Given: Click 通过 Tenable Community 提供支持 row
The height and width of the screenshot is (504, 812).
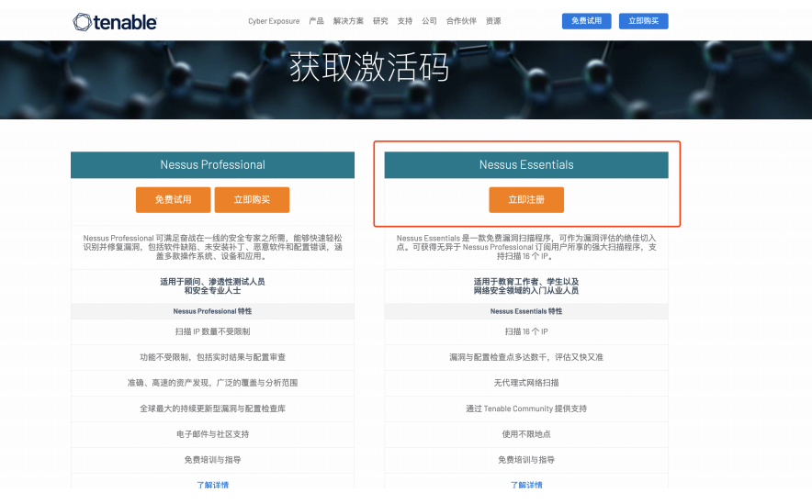Looking at the screenshot, I should 526,409.
